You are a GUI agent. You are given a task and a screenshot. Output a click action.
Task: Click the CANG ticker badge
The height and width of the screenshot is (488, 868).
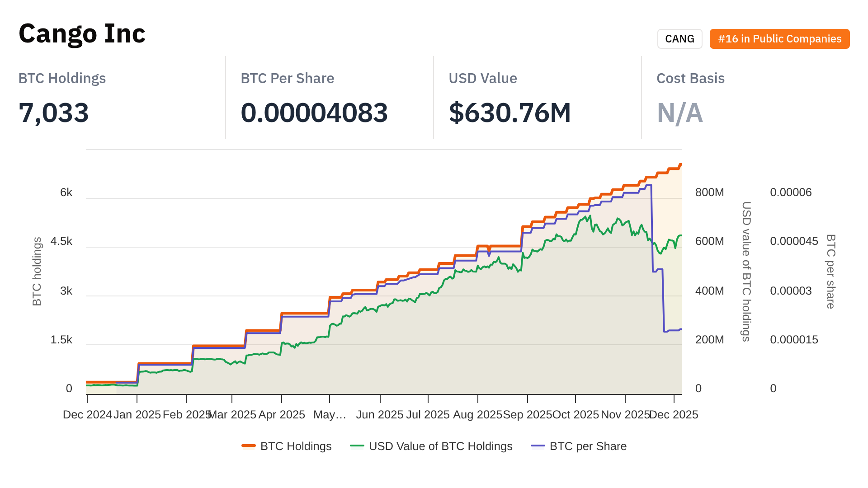679,39
